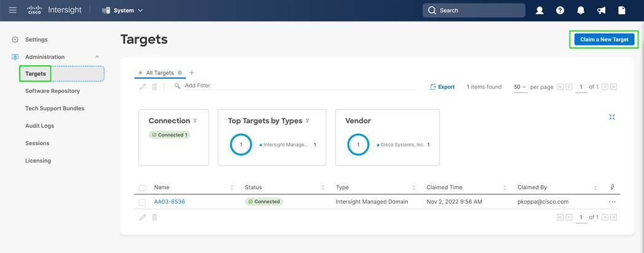The width and height of the screenshot is (644, 253).
Task: Click the Add Filter field
Action: pyautogui.click(x=295, y=86)
